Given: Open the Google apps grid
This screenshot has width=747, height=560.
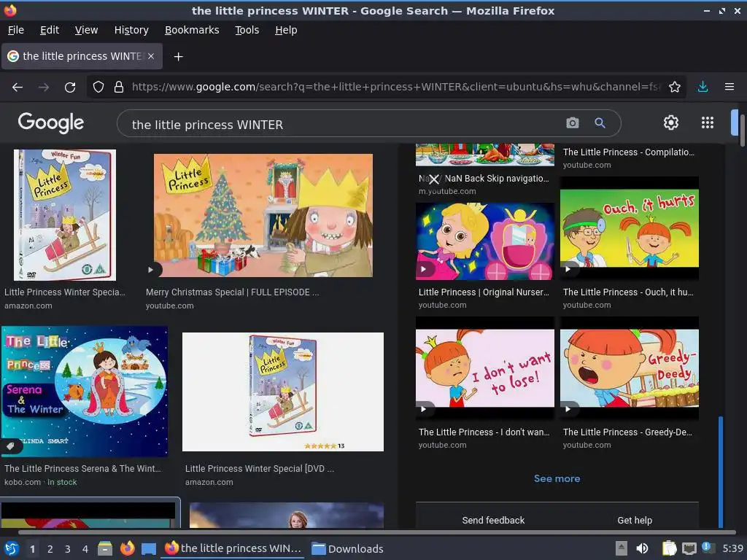Looking at the screenshot, I should tap(708, 122).
